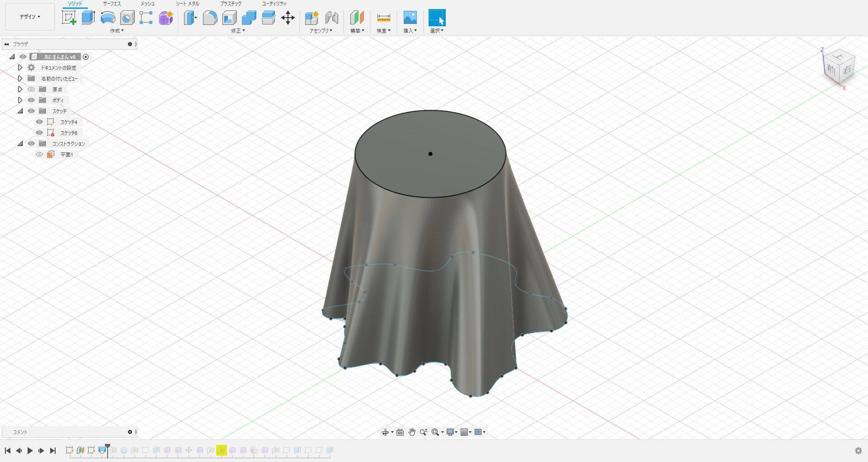Select the Measure tool
This screenshot has height=462, width=868.
(x=383, y=18)
